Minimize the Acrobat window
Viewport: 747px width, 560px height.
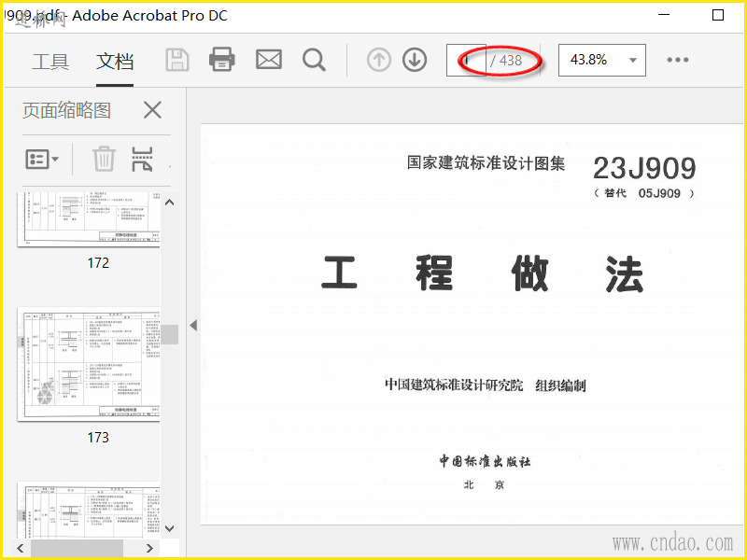click(664, 15)
